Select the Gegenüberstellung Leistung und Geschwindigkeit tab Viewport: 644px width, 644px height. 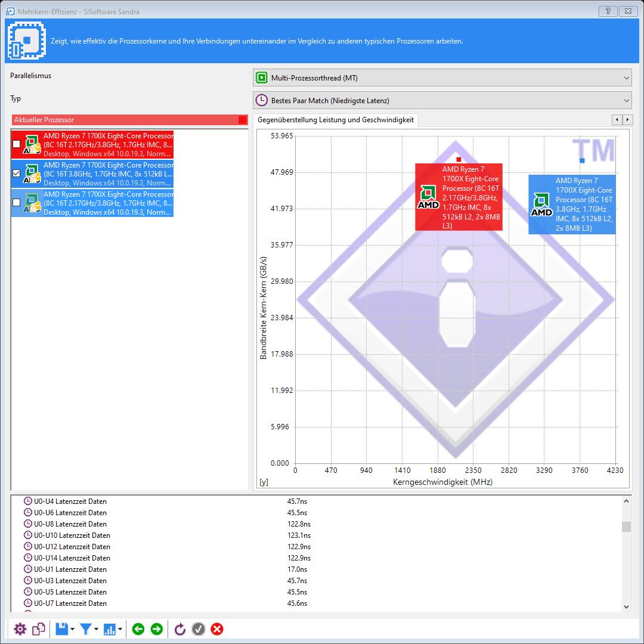click(336, 120)
